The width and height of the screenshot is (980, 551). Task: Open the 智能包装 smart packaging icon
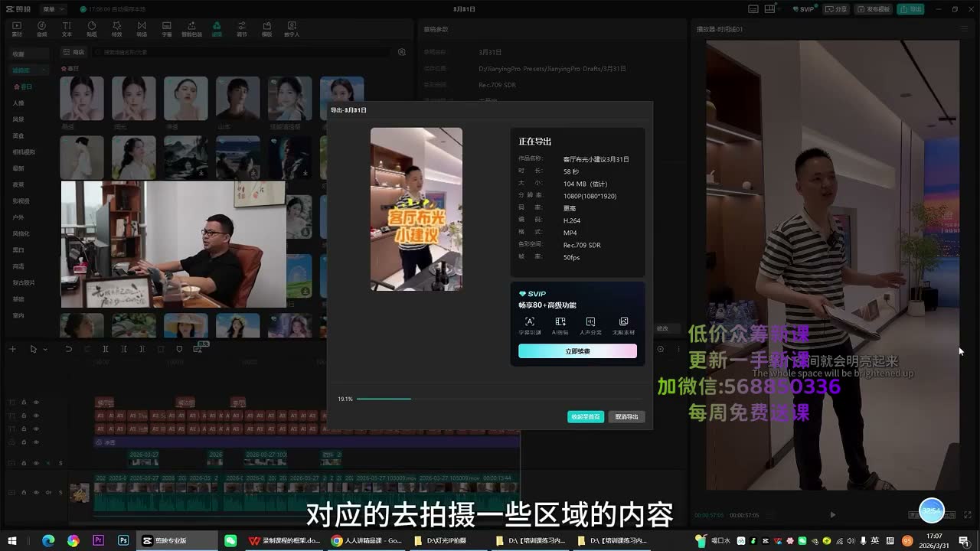point(191,29)
